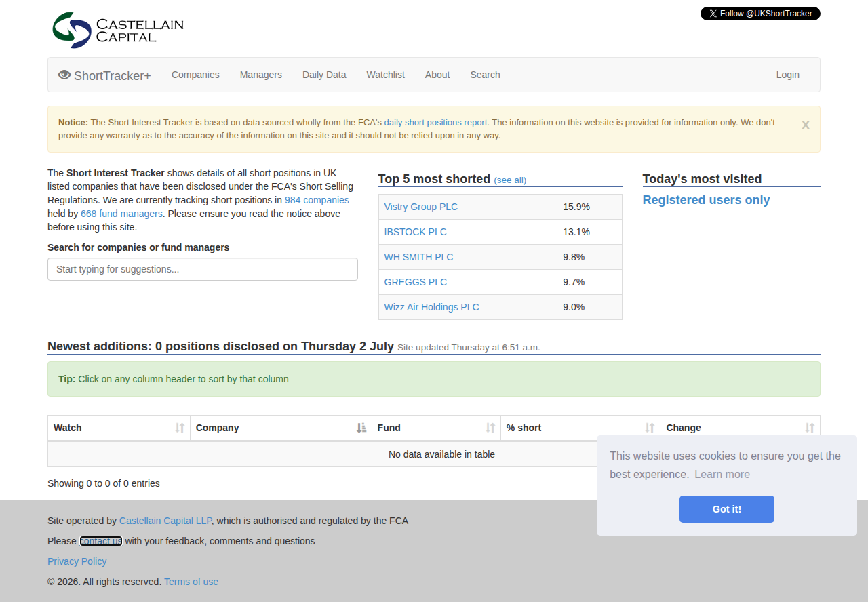Open Wizz Air Holdings PLC page
Viewport: 868px width, 602px height.
(x=432, y=307)
